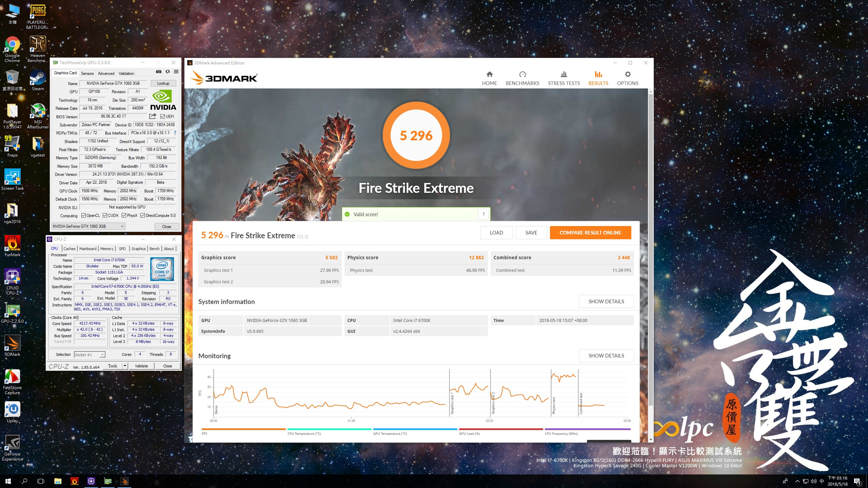This screenshot has height=488, width=868.
Task: Toggle the OpenCL checkbox
Action: 83,216
